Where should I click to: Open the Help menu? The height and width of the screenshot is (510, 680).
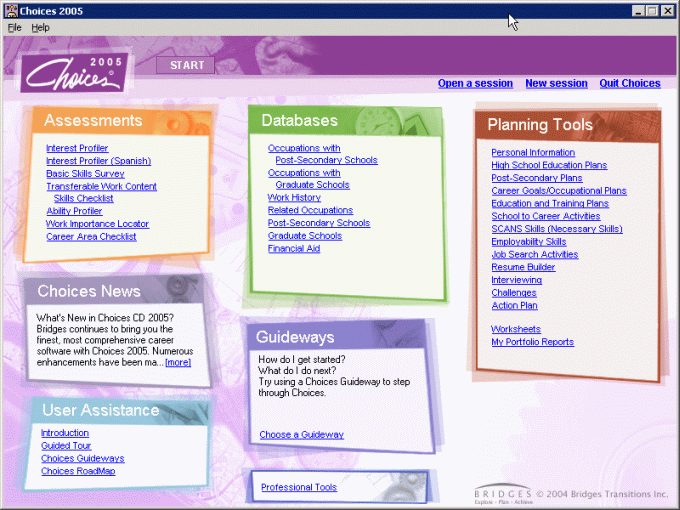coord(40,28)
